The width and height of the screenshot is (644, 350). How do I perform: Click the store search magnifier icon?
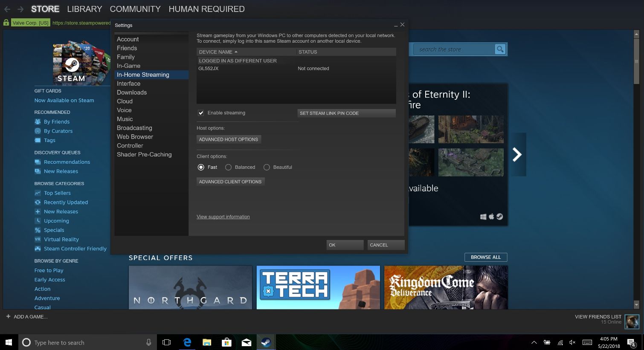(500, 49)
